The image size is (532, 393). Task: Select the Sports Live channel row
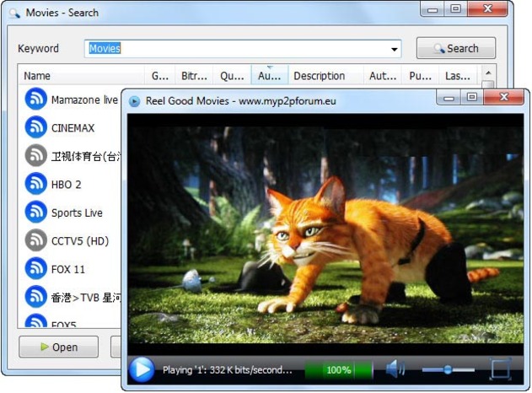pyautogui.click(x=71, y=213)
